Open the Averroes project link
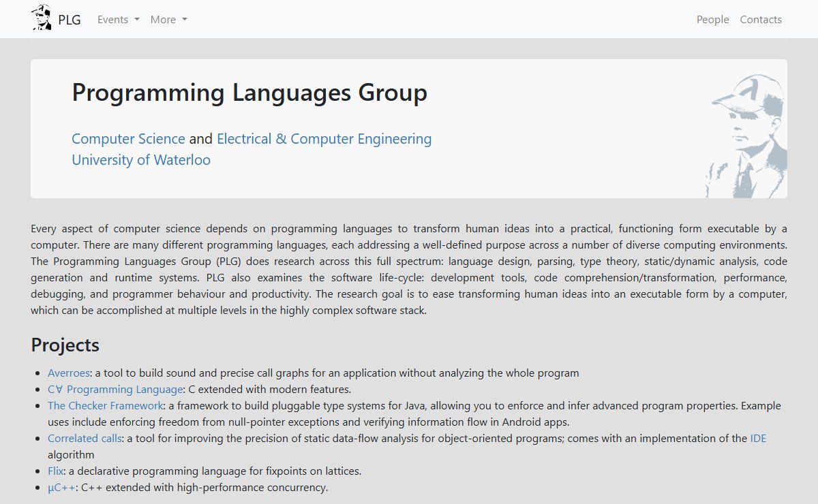 pyautogui.click(x=69, y=373)
